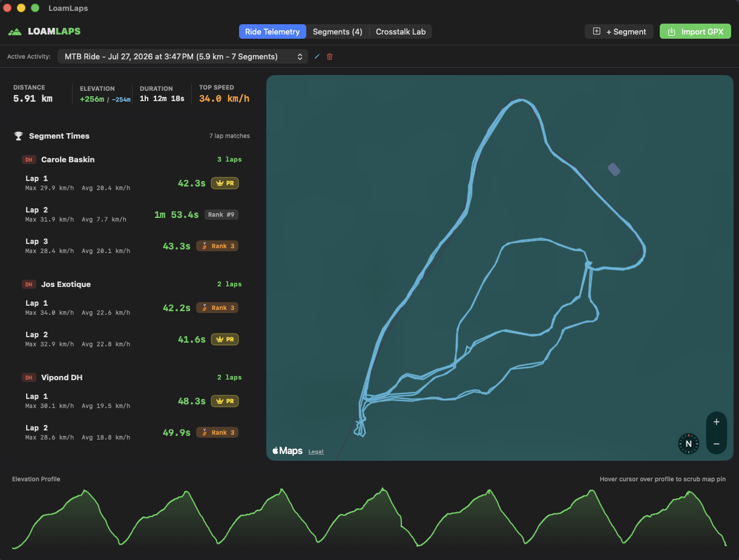Viewport: 739px width, 560px height.
Task: Click the grey marker pin on the map
Action: (614, 170)
